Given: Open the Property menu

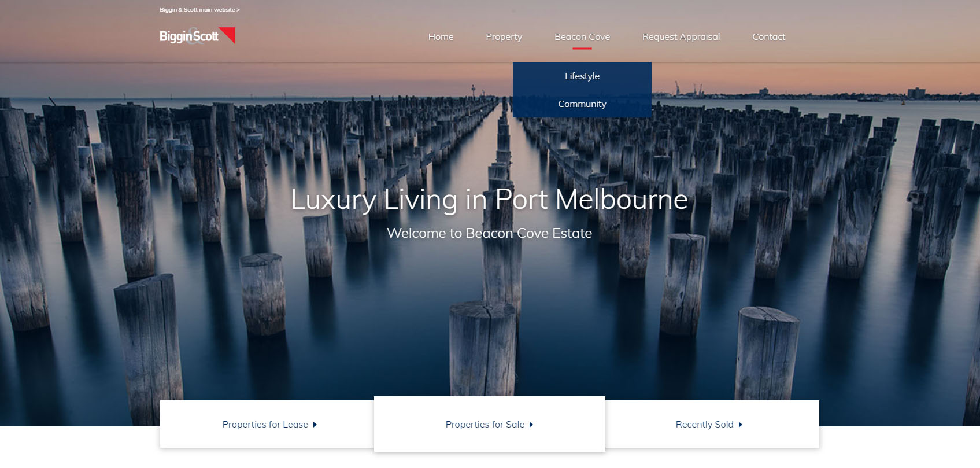Looking at the screenshot, I should coord(504,37).
